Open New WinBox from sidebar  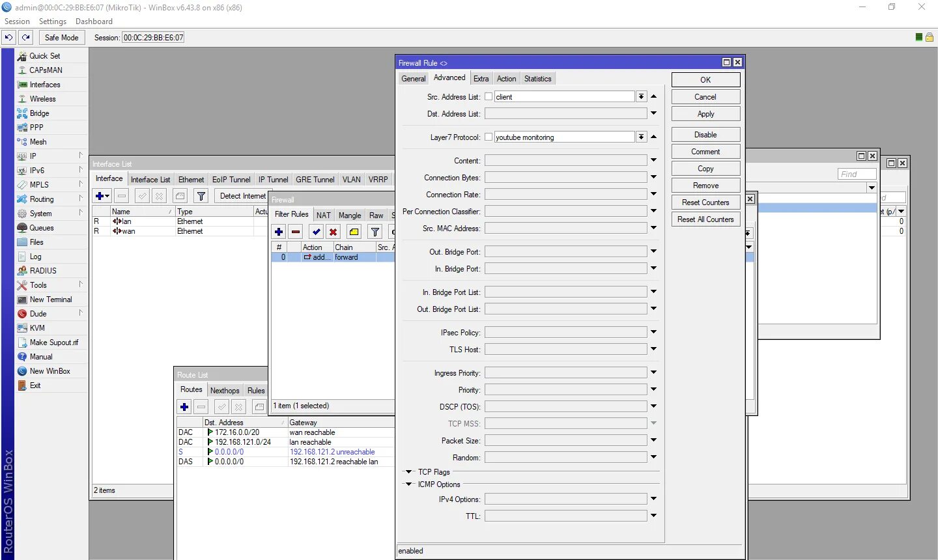pos(50,371)
